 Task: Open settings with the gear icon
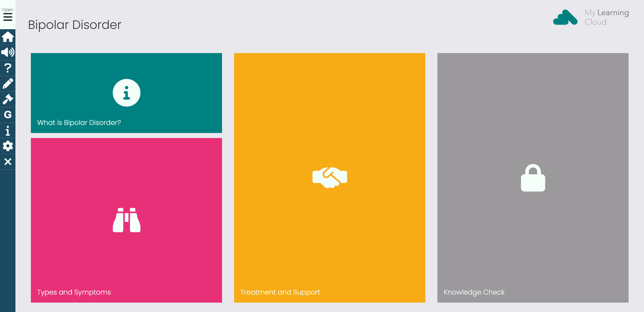click(x=8, y=146)
